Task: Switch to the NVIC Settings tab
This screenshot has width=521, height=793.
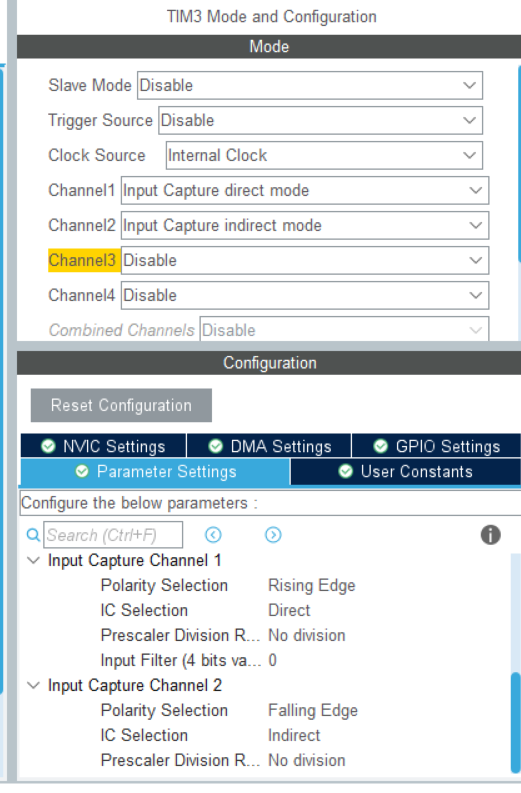Action: point(104,446)
